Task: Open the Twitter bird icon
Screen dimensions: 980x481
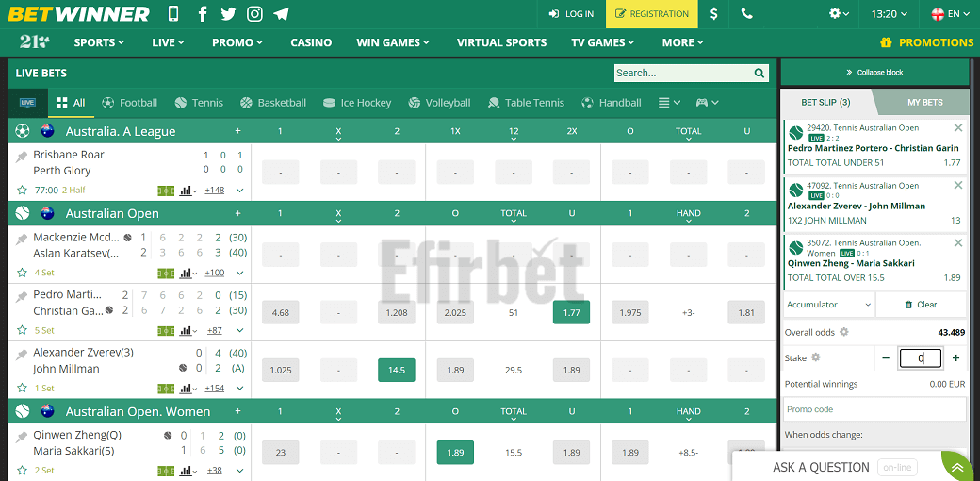Action: click(228, 14)
